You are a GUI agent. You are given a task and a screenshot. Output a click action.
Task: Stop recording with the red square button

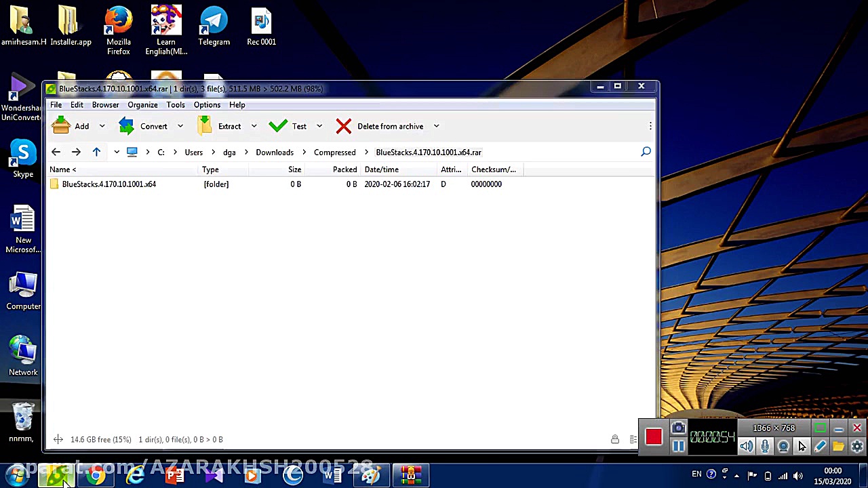654,436
